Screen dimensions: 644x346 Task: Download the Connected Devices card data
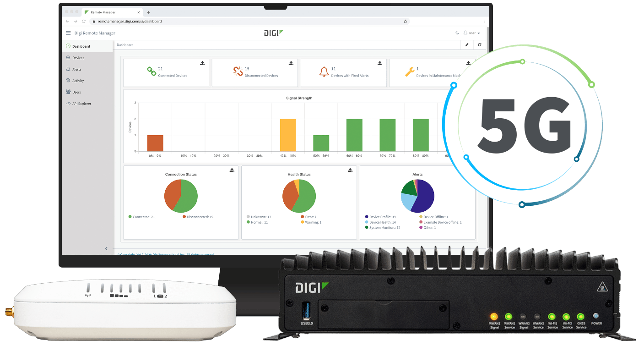[202, 63]
